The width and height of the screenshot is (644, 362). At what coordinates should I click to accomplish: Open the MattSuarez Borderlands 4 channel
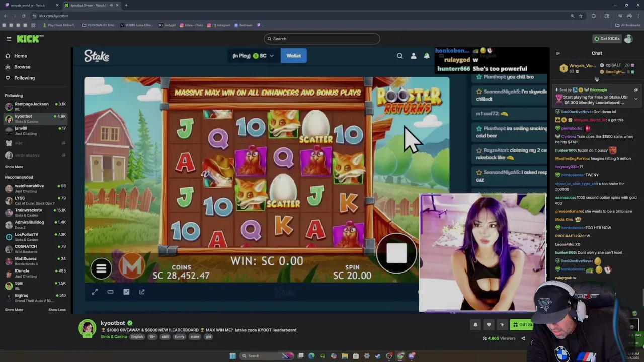pyautogui.click(x=35, y=261)
